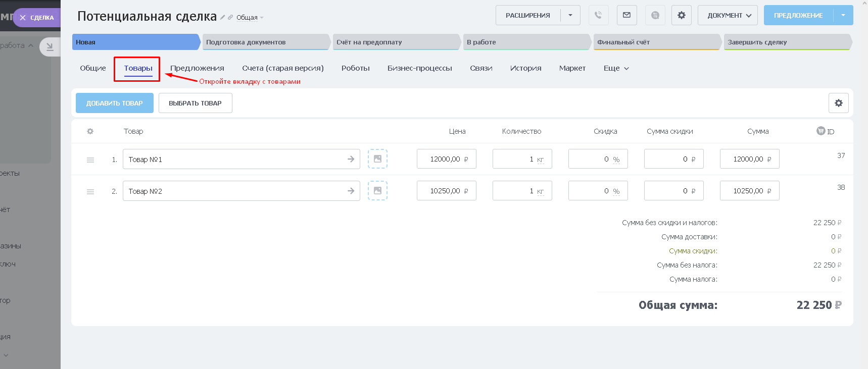Switch to the Роботы tab
This screenshot has height=369, width=868.
(355, 68)
